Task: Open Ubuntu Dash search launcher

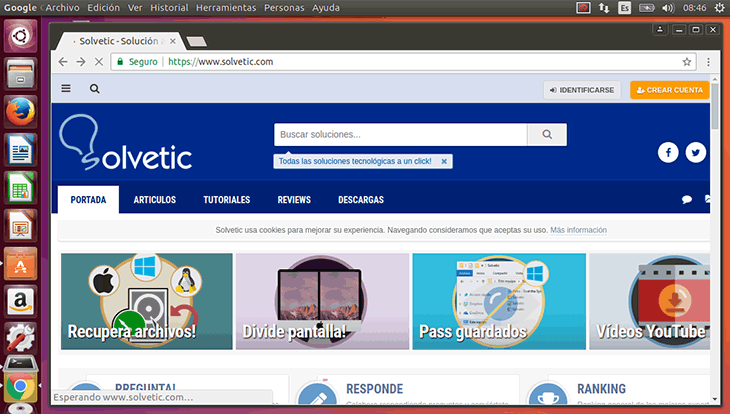Action: pos(20,36)
